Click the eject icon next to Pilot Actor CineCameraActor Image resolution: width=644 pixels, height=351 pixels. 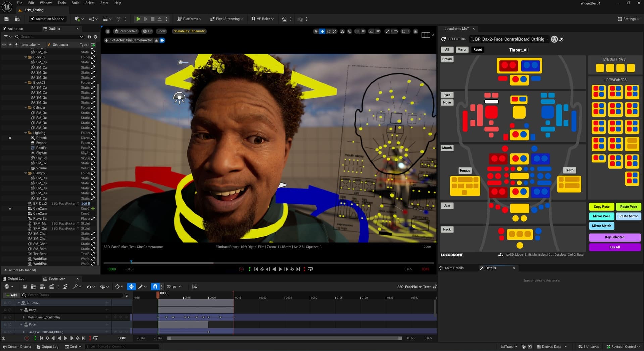tap(156, 40)
